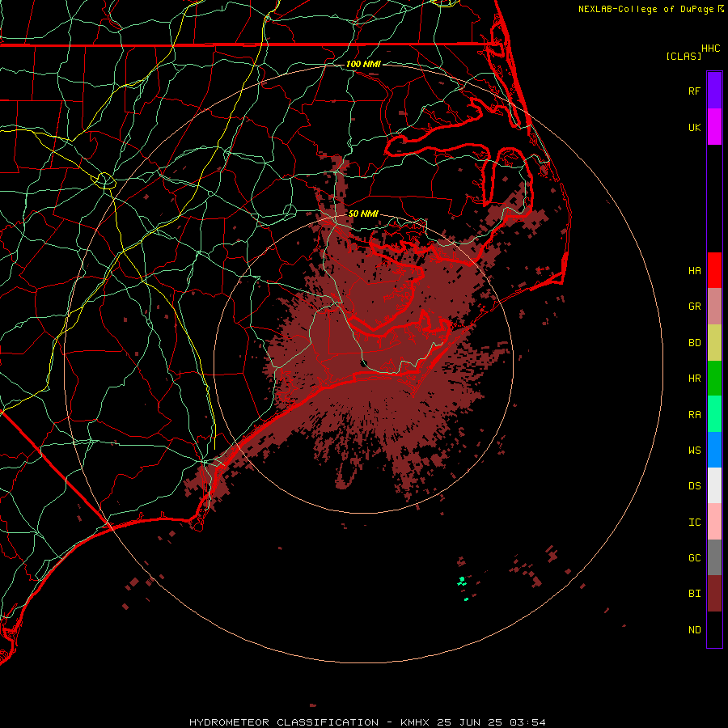728x728 pixels.
Task: Click the NEXLAB-College of DuPage credit text
Action: (x=645, y=9)
